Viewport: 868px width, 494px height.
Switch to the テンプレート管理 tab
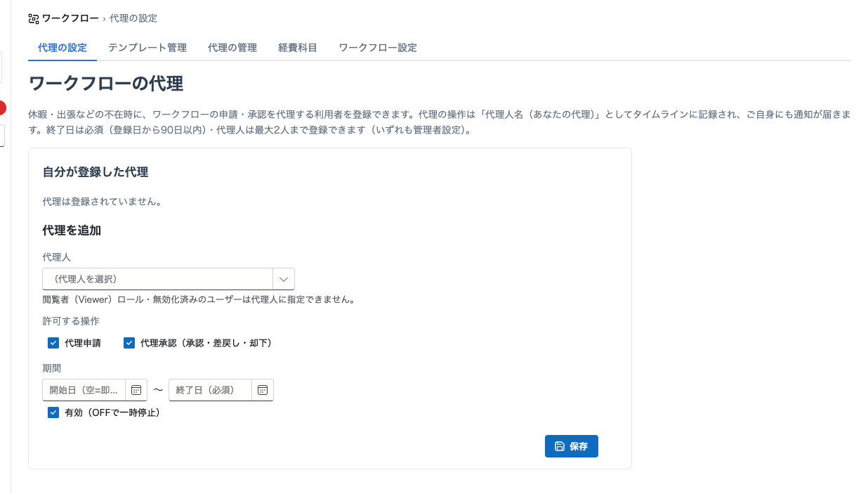pos(147,48)
